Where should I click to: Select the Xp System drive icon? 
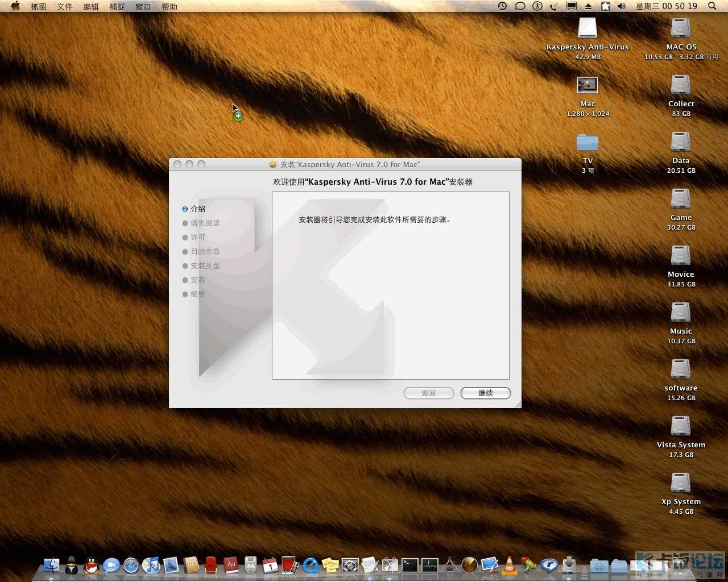681,483
